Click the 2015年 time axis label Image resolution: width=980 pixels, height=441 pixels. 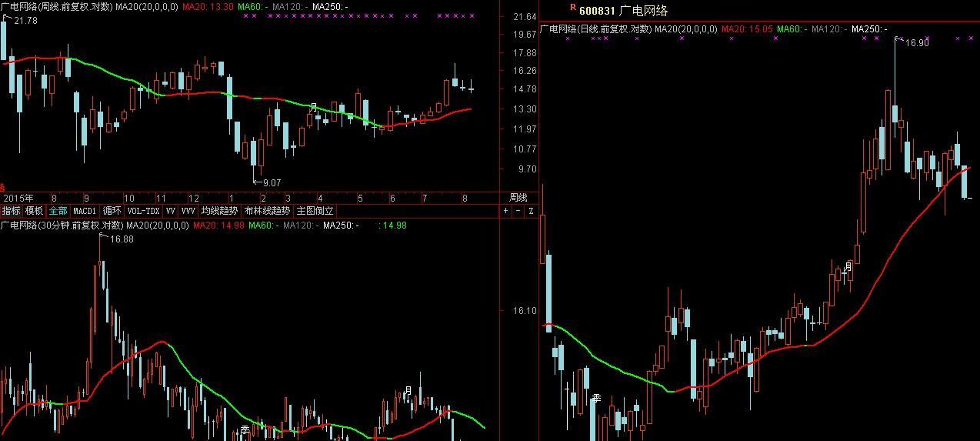coord(17,198)
